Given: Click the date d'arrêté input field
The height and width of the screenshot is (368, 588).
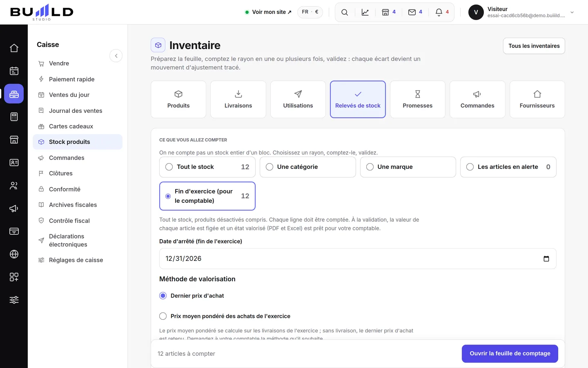Looking at the screenshot, I should (x=358, y=259).
